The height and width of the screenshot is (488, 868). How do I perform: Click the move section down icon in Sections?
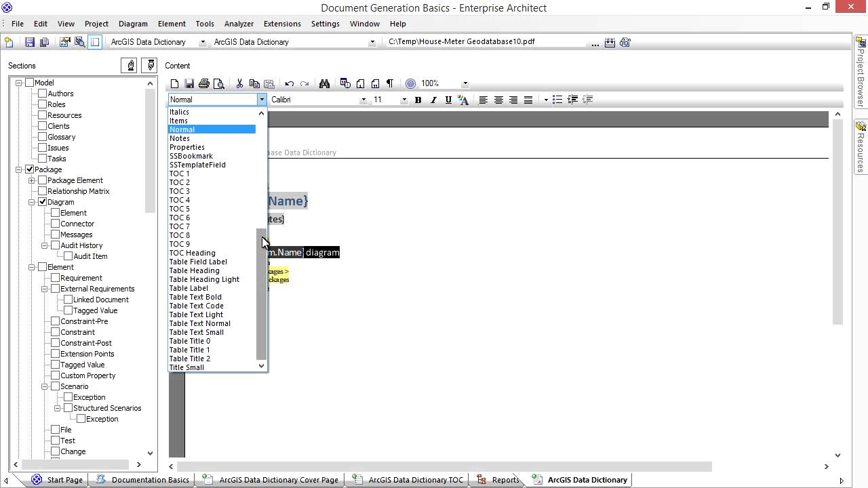coord(151,65)
